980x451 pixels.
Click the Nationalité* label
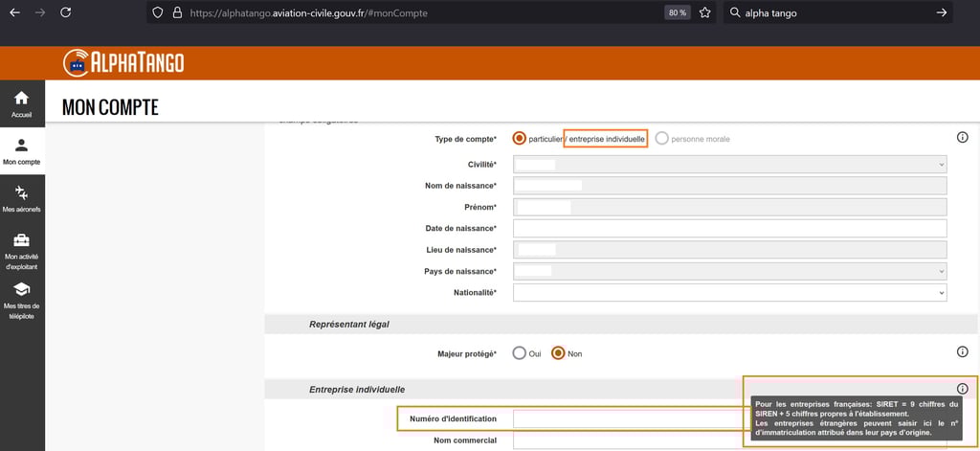pyautogui.click(x=475, y=293)
